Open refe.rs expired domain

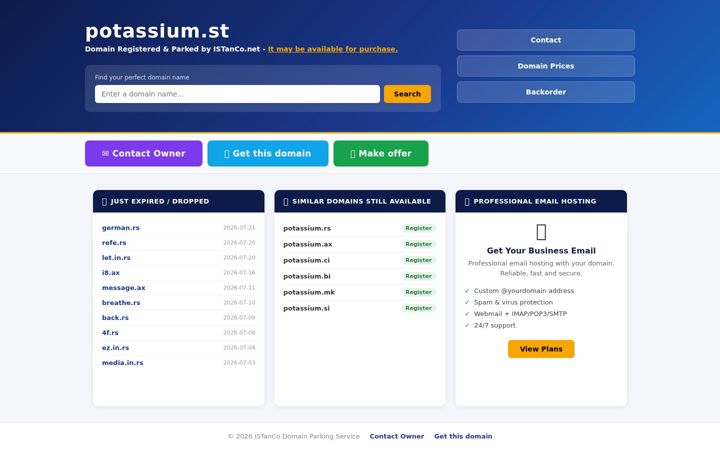pos(114,242)
